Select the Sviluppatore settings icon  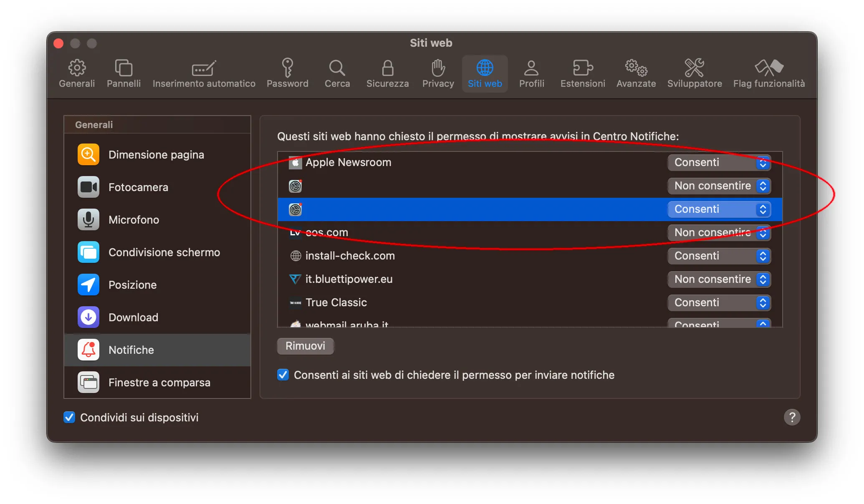[x=694, y=73]
